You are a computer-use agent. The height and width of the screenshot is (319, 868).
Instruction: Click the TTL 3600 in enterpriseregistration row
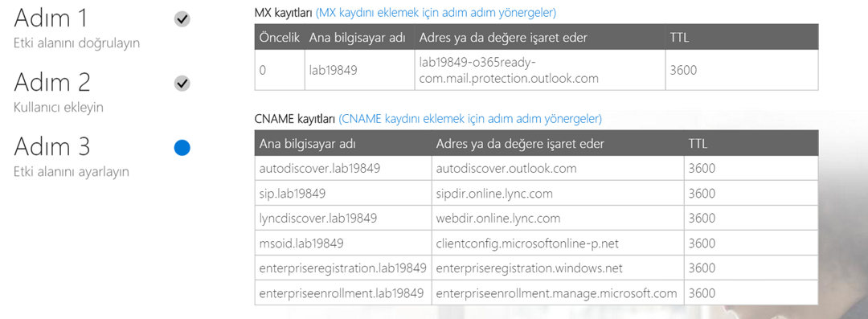coord(751,268)
